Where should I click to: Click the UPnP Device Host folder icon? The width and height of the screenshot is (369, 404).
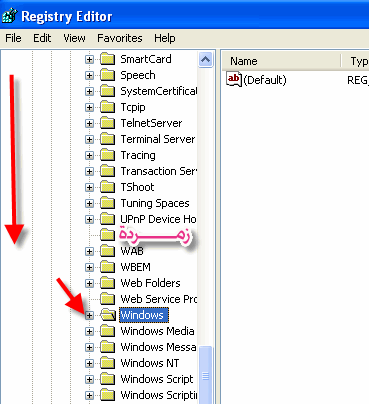[x=107, y=219]
